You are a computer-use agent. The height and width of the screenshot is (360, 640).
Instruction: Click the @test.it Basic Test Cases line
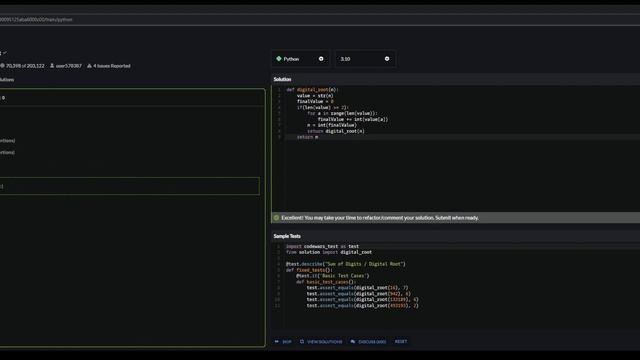333,276
